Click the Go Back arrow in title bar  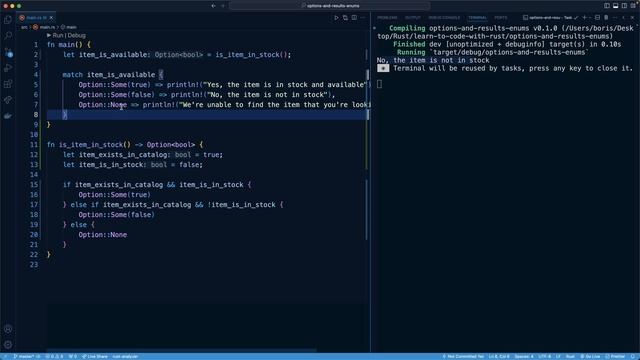point(213,6)
